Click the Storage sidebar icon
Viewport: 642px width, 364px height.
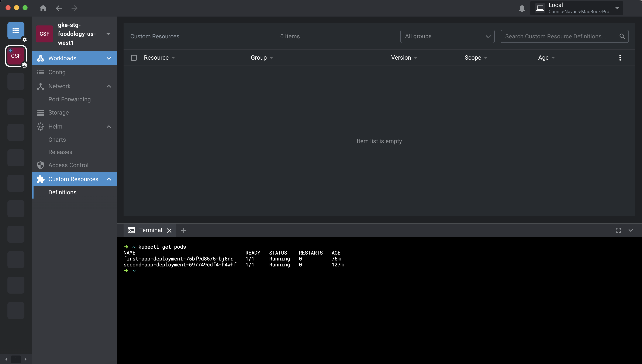[x=41, y=112]
